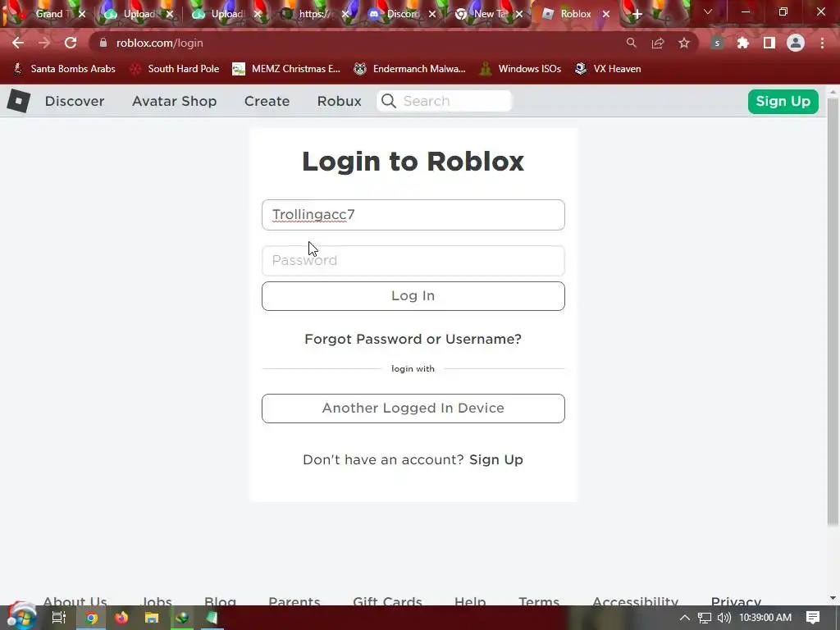Reload the page with the refresh icon
This screenshot has width=840, height=630.
pos(71,43)
